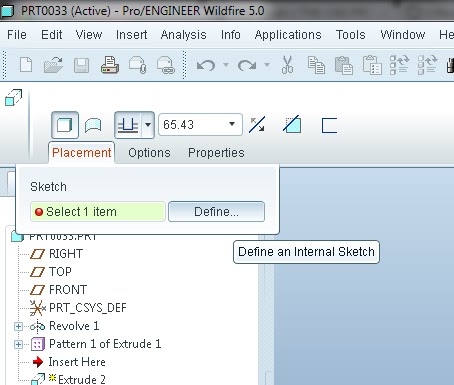Open the Tools menu
Image resolution: width=454 pixels, height=385 pixels.
350,35
